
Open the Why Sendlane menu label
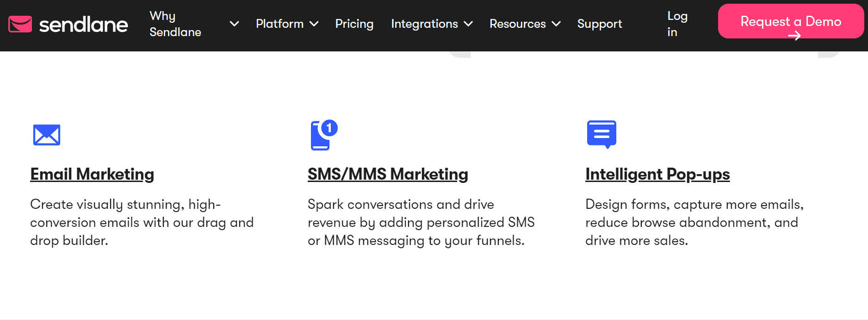[x=175, y=24]
